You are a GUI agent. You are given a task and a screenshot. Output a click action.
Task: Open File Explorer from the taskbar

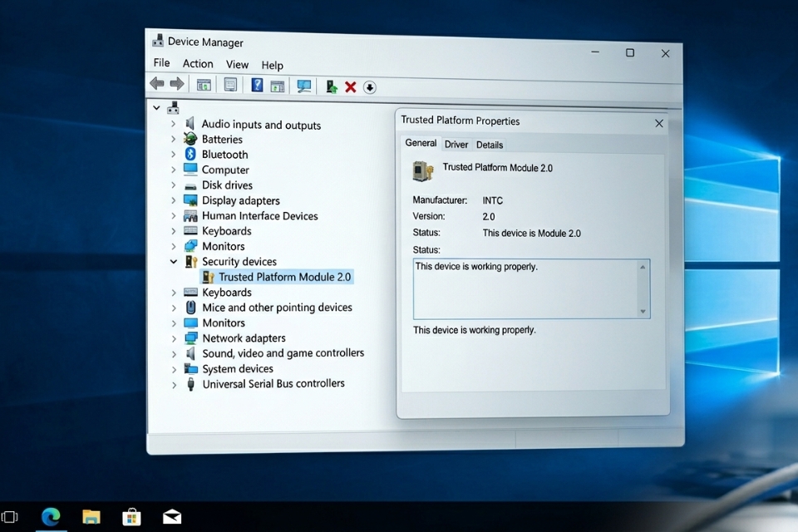(x=91, y=517)
